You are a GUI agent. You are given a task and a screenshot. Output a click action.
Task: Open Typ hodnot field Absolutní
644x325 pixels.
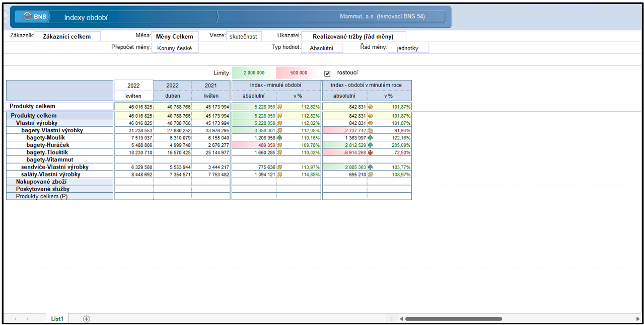[322, 48]
